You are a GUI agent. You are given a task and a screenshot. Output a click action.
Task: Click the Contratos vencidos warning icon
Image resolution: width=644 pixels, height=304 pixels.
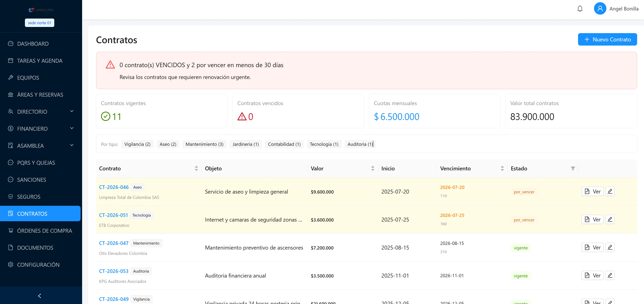coord(242,116)
